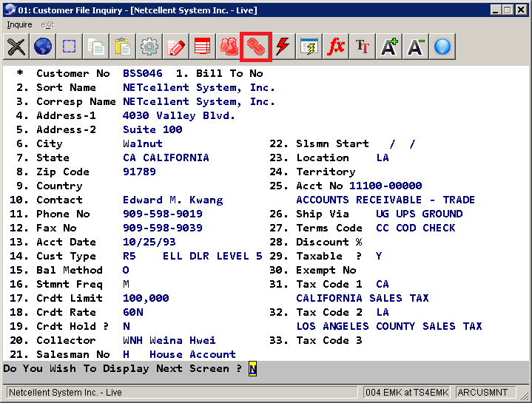Click the fax number 909-598-9039
Screen dimensions: 532x403
(x=163, y=228)
